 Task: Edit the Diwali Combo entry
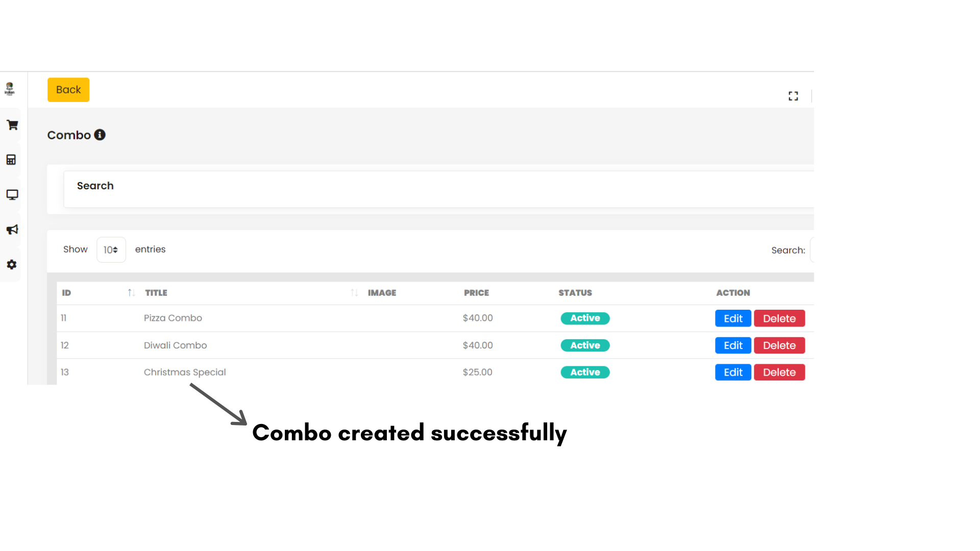733,345
